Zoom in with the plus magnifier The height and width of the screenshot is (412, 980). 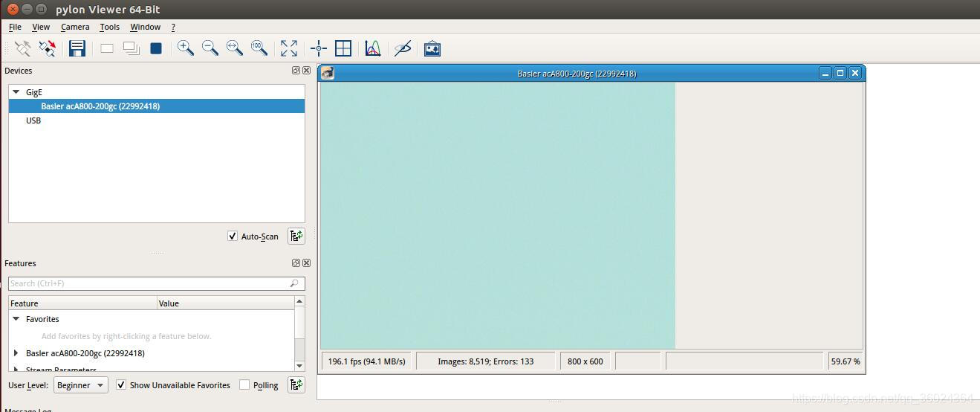point(186,48)
